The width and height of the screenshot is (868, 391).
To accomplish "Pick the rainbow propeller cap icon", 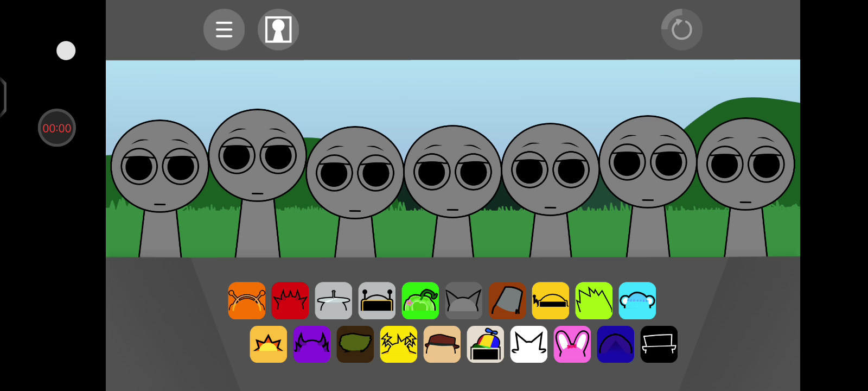I will 486,344.
